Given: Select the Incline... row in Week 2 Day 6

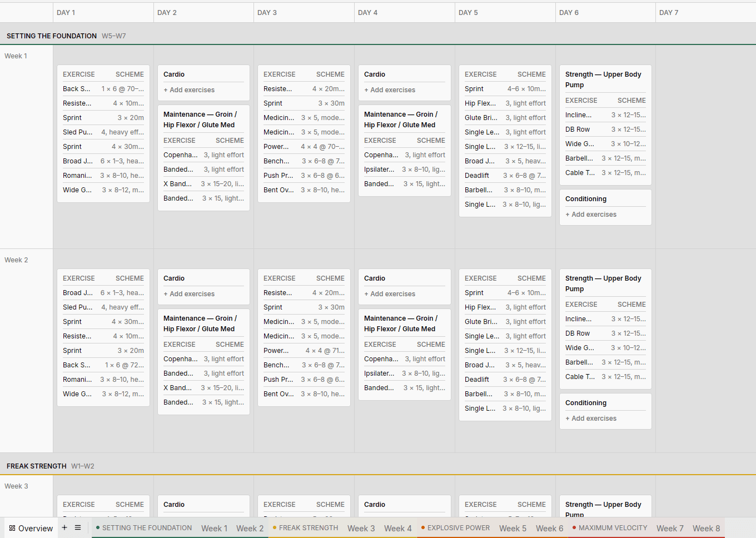Looking at the screenshot, I should (605, 319).
